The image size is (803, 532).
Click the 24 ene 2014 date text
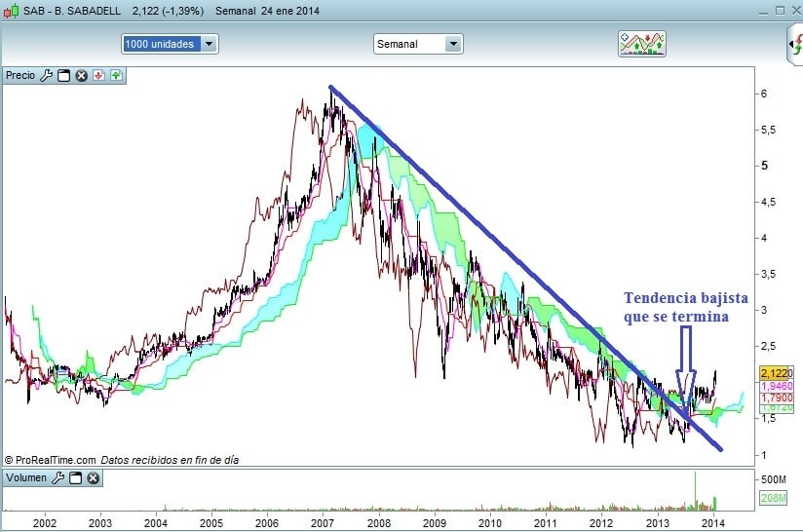(x=290, y=11)
